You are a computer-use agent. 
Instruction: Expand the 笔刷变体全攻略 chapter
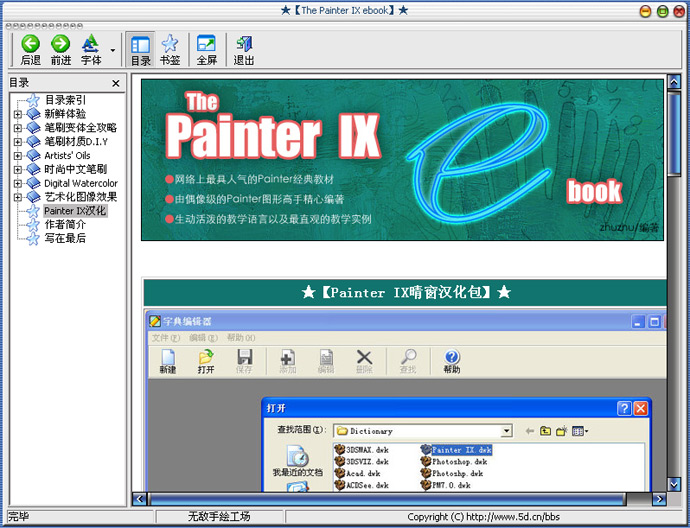point(18,128)
